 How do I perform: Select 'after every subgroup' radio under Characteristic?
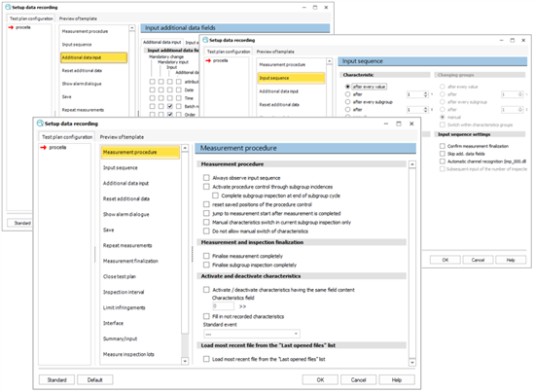coord(347,102)
